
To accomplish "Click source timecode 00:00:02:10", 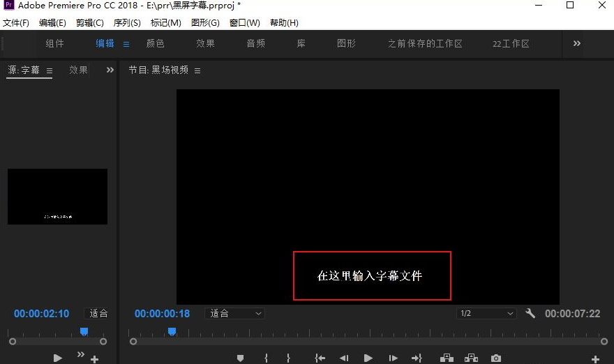I will point(41,314).
